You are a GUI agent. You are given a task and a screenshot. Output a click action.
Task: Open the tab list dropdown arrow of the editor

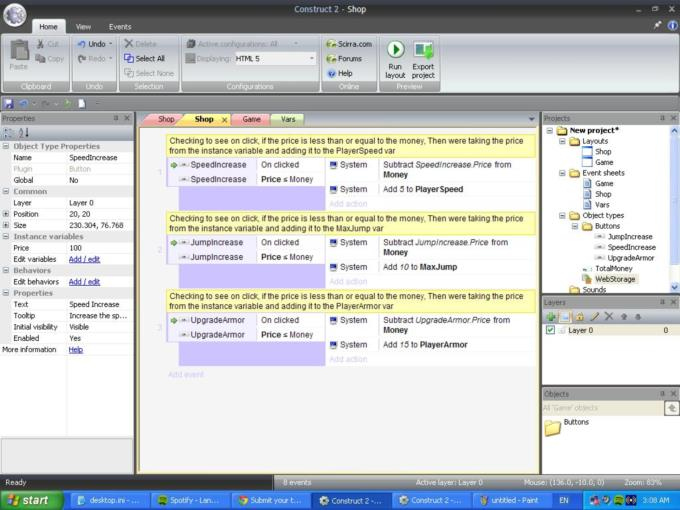(532, 119)
